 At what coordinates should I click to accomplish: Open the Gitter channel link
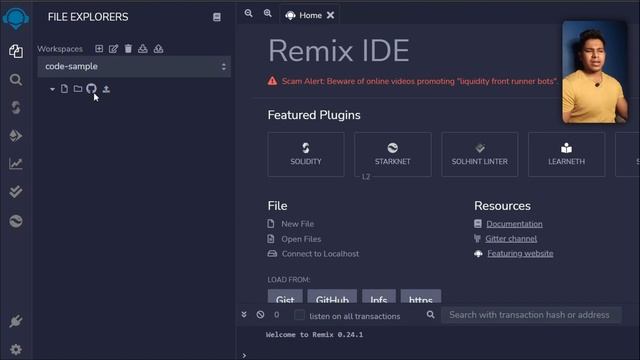(x=511, y=239)
